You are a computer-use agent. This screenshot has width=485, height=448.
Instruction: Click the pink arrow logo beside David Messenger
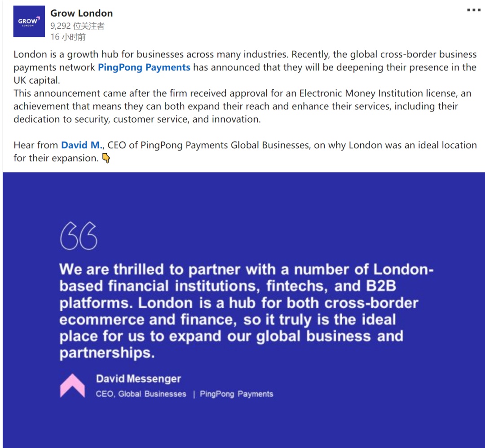[x=72, y=386]
